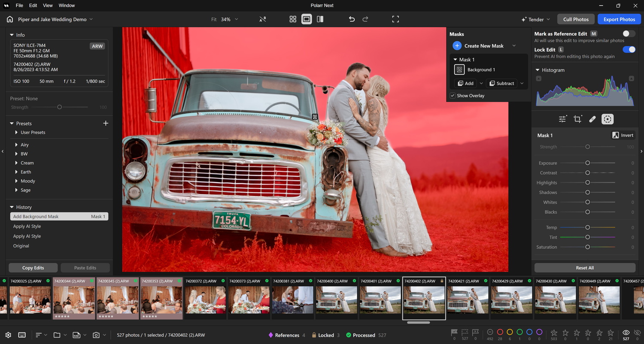
Task: Expand the Airy preset group
Action: coord(16,145)
